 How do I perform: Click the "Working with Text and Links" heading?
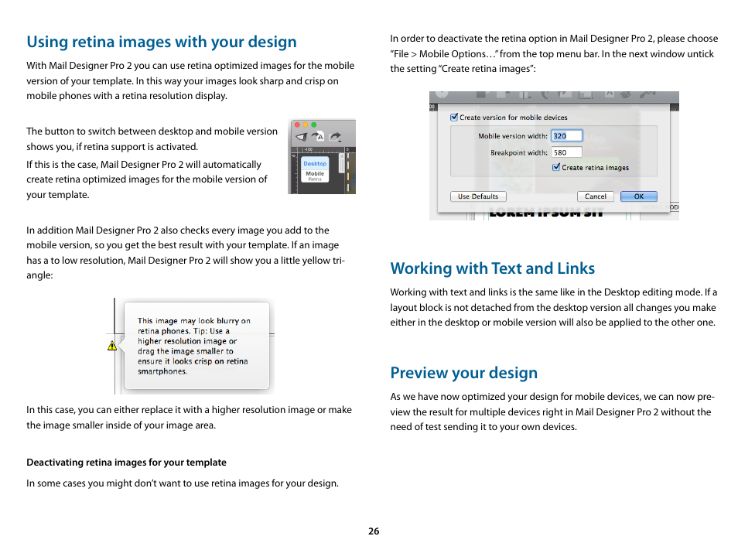[492, 268]
